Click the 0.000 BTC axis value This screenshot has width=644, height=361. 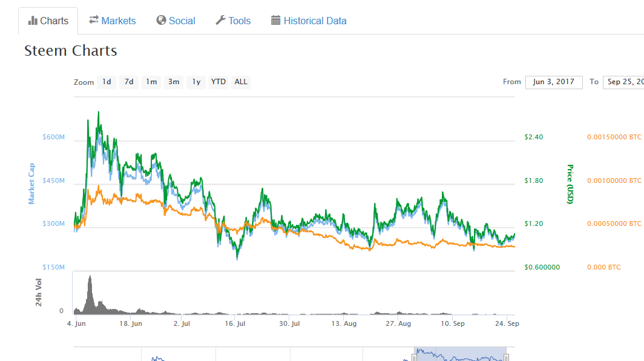(604, 267)
